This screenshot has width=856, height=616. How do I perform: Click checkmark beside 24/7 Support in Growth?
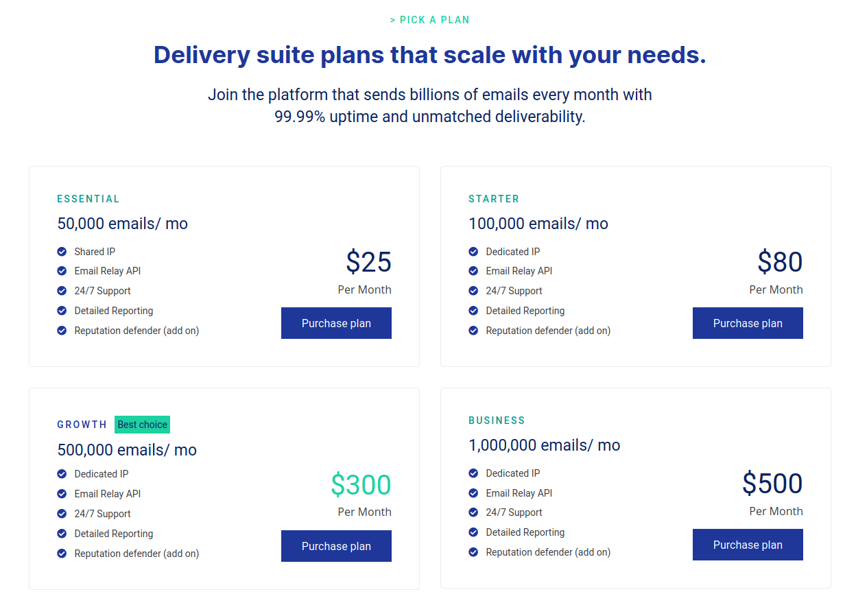[62, 513]
